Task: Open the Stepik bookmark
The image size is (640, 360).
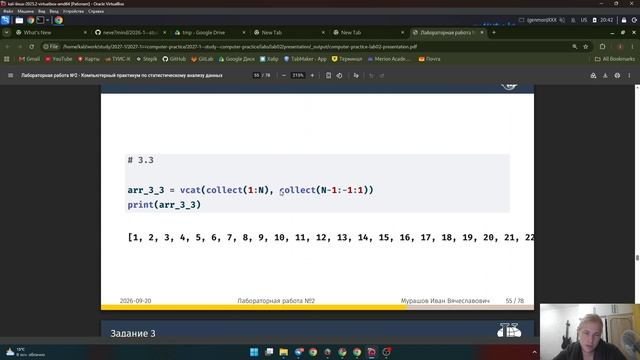Action: (x=147, y=59)
